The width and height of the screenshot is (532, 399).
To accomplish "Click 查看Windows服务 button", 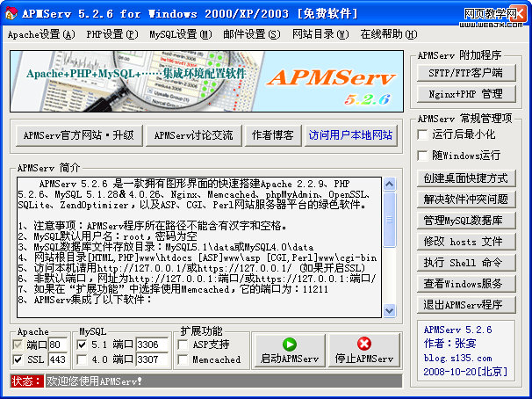I will [466, 284].
